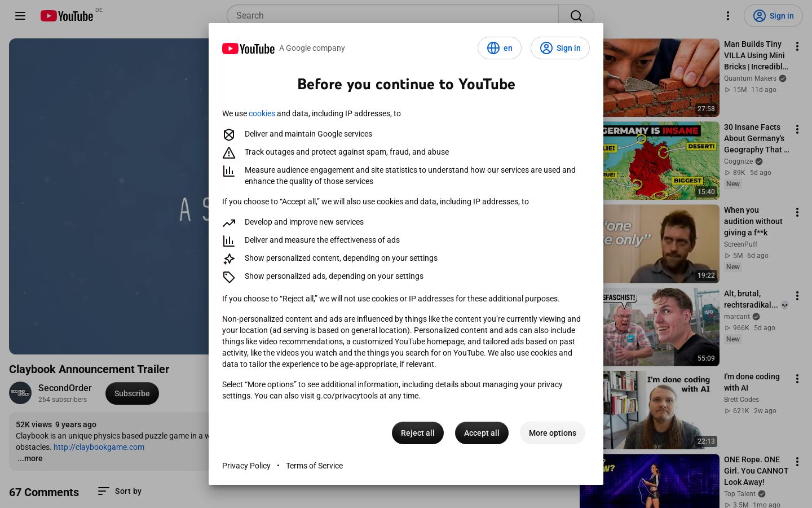Open the Brett Codes channel
This screenshot has width=812, height=508.
(742, 400)
